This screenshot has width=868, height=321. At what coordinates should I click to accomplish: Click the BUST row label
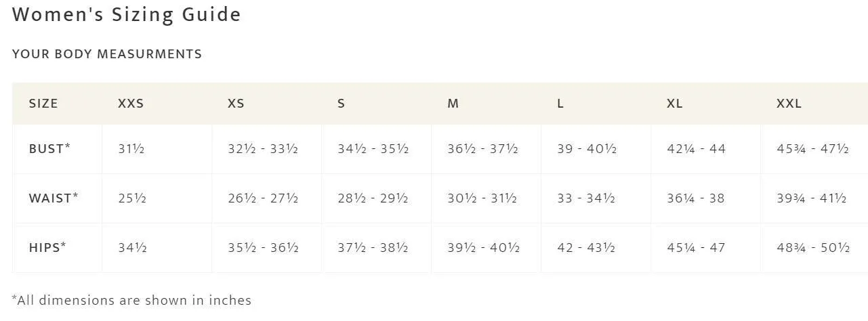49,148
